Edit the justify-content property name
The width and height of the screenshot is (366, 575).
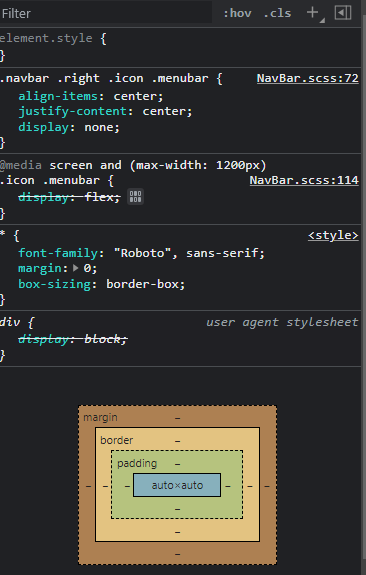click(73, 111)
